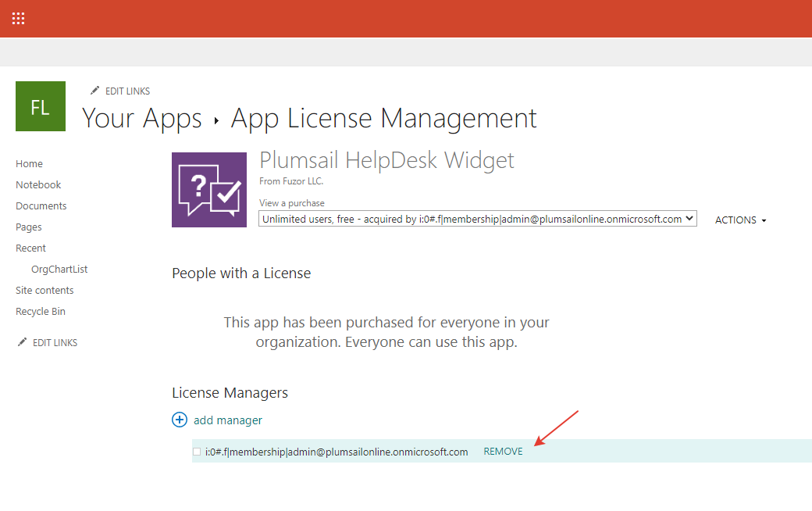Select OrgChartList under Recent
The height and width of the screenshot is (511, 812).
point(59,269)
